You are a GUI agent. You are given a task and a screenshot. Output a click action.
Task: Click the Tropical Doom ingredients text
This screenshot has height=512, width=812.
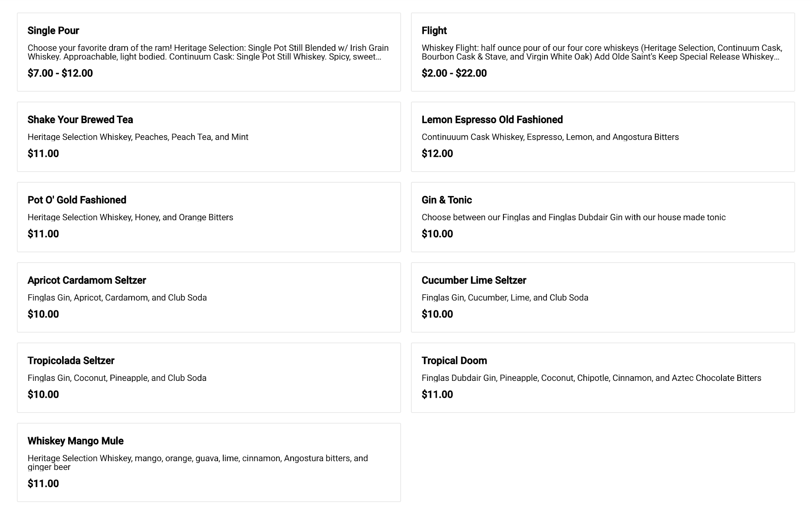591,378
